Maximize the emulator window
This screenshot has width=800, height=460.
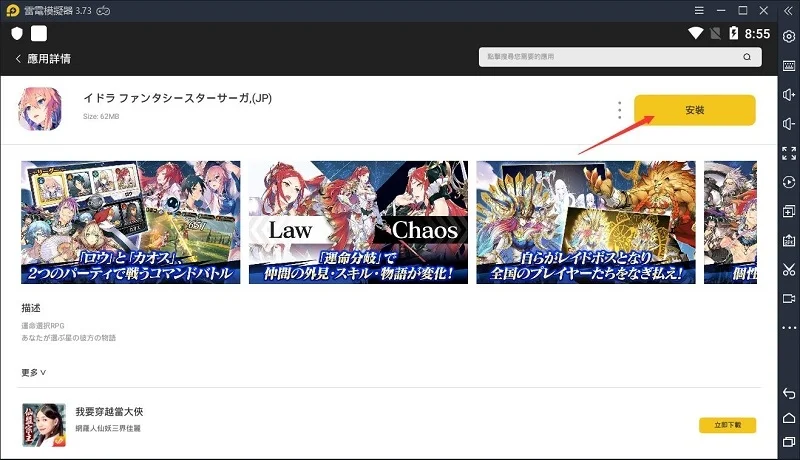[x=743, y=11]
